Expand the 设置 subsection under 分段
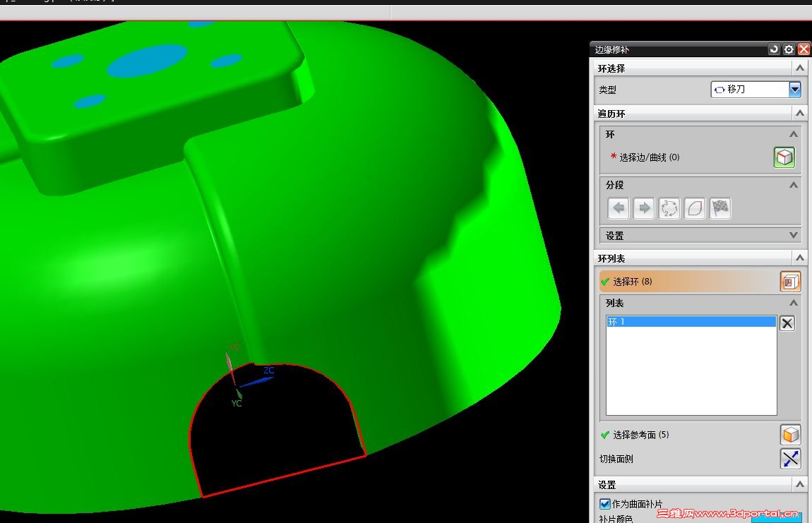 tap(794, 235)
